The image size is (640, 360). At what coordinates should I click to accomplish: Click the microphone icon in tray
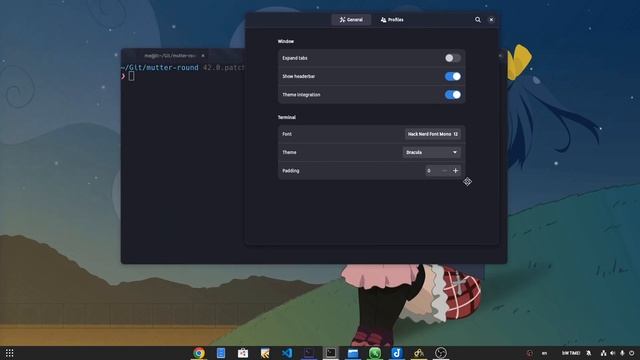tap(622, 353)
